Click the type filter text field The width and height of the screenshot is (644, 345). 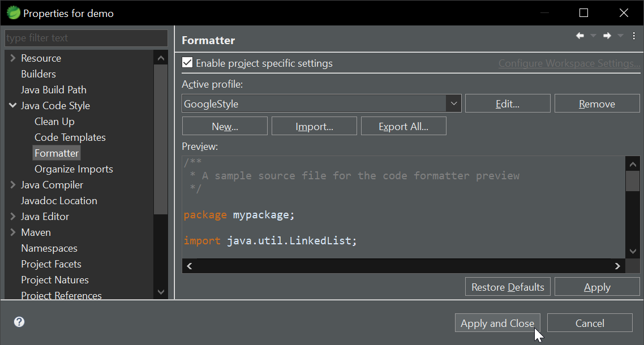(x=86, y=38)
